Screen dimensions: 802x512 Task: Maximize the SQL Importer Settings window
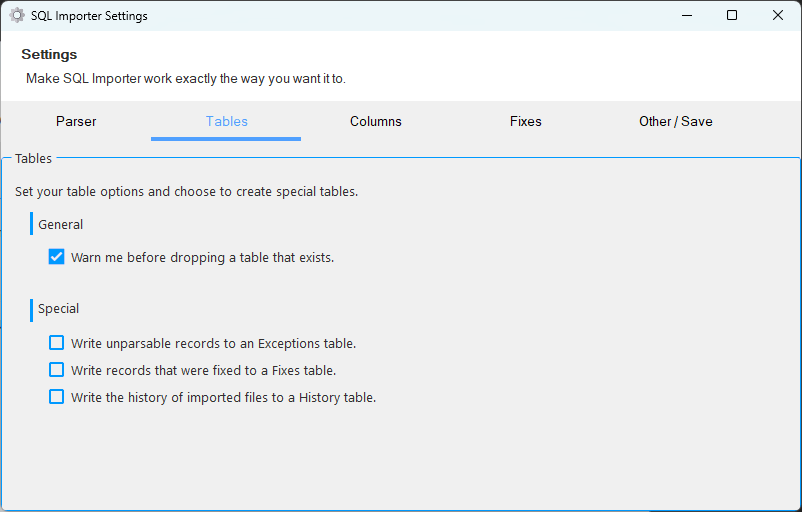click(x=732, y=15)
